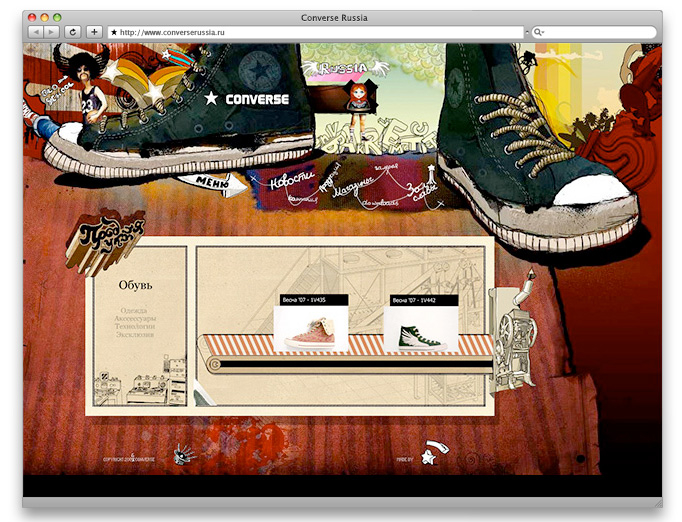
Task: Click the Made By footer text
Action: pyautogui.click(x=405, y=459)
